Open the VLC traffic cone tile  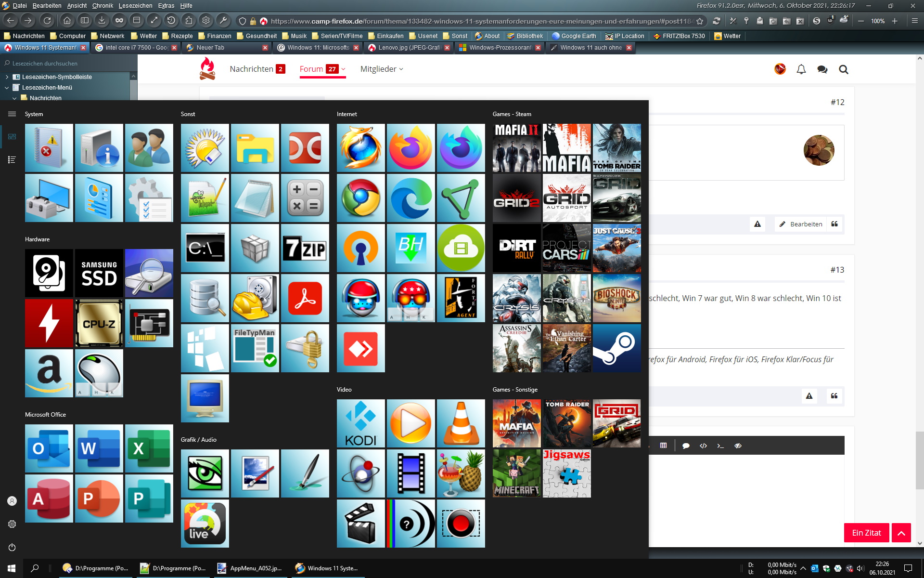(461, 423)
